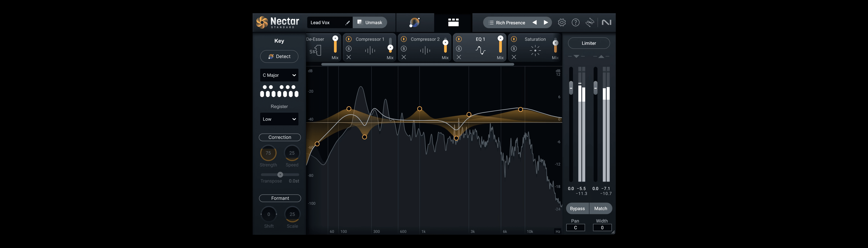Toggle pitch Correction on or off
Viewport: 868px width, 248px height.
280,137
